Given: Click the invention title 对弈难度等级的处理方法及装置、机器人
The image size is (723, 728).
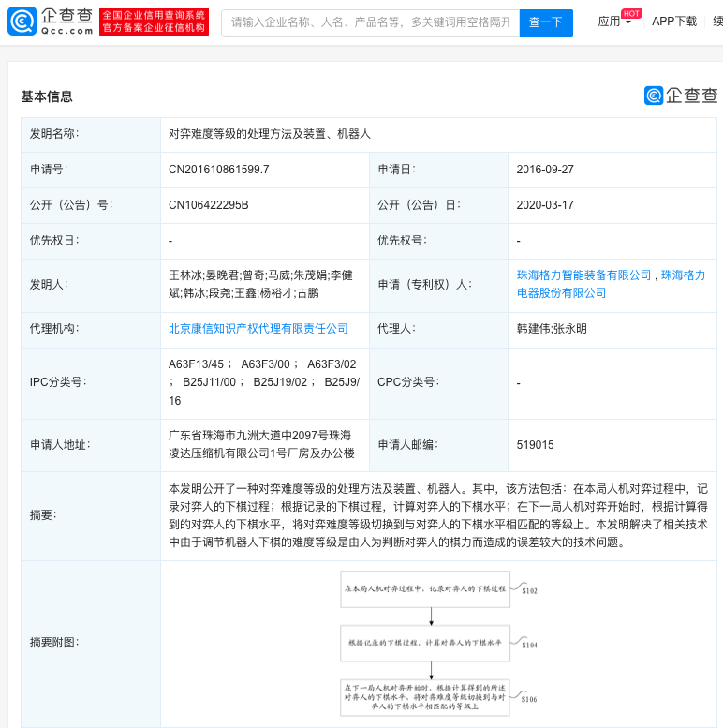Looking at the screenshot, I should coord(269,134).
